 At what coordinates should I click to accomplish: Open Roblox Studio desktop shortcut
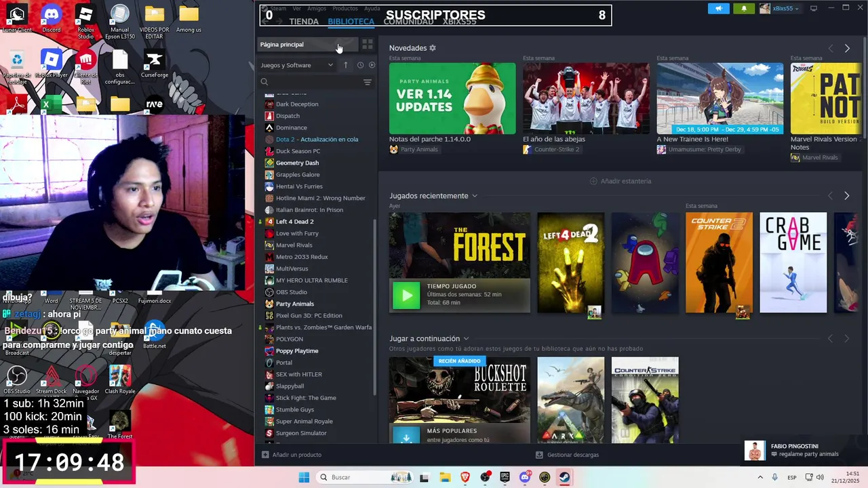click(x=85, y=21)
